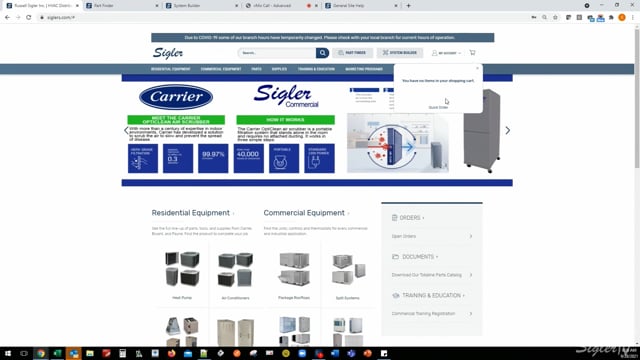Close the empty shopping cart popup
640x360 pixels.
click(x=477, y=68)
